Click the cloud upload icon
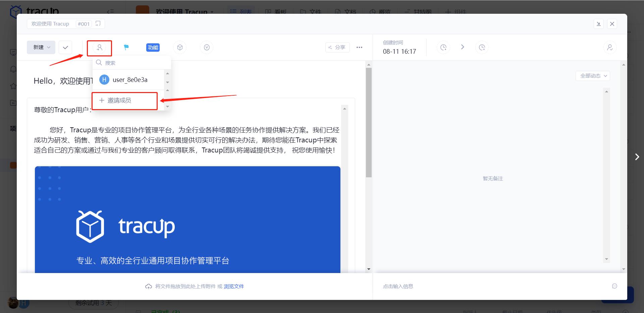 pos(149,286)
